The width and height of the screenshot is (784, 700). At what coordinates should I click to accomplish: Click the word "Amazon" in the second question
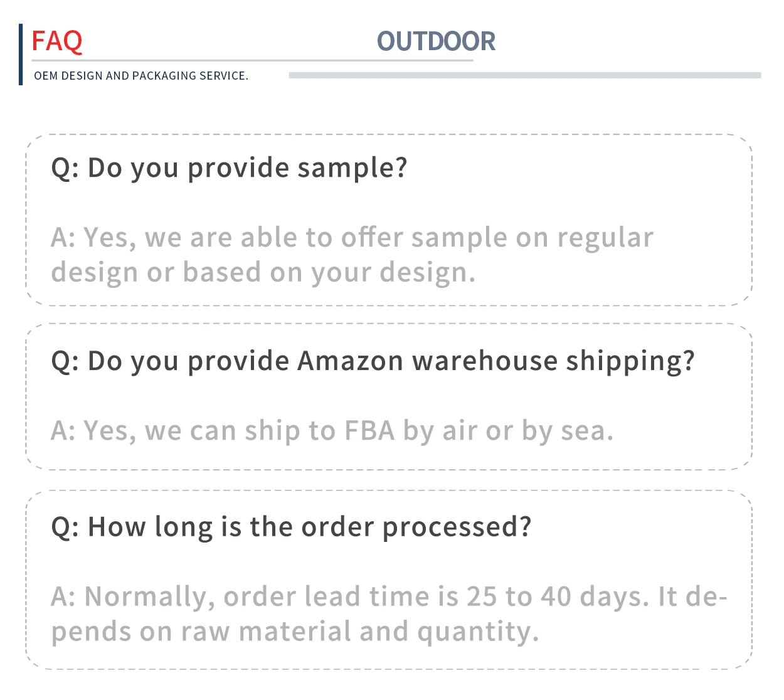click(x=350, y=361)
